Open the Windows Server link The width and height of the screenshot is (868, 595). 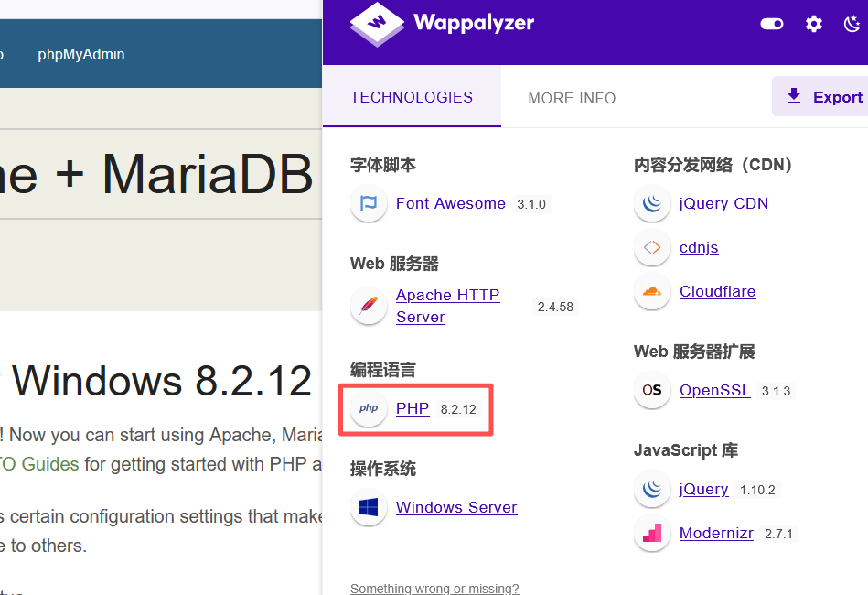coord(456,507)
